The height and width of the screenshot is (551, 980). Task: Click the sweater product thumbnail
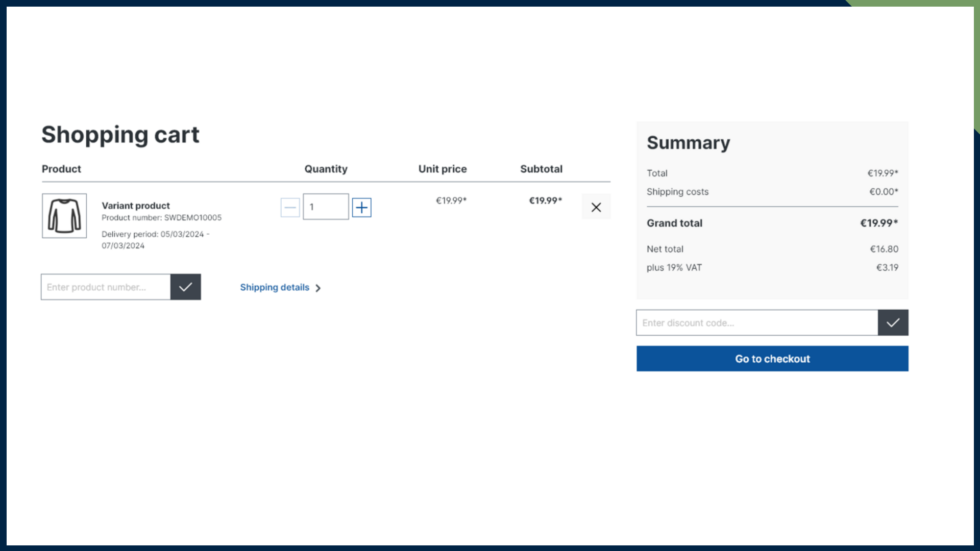[x=64, y=215]
